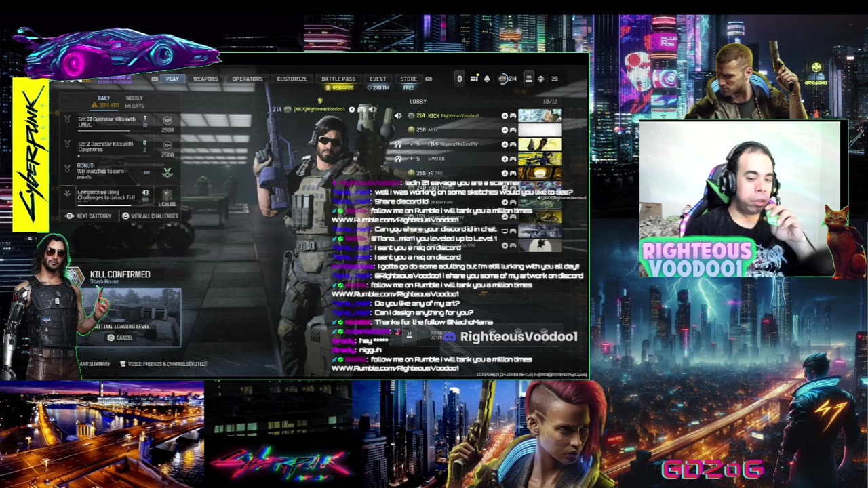Open AAR SUMMARY
868x488 pixels.
click(94, 364)
